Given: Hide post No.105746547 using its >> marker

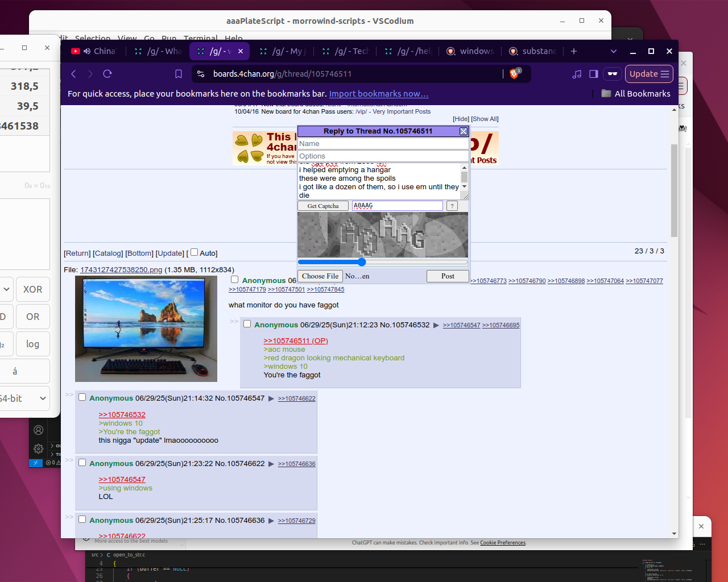Looking at the screenshot, I should tap(69, 394).
